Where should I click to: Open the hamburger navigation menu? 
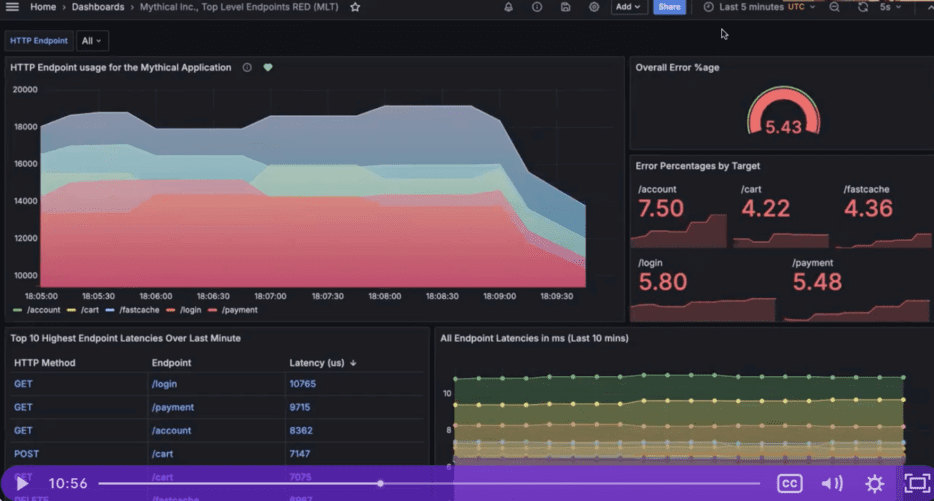point(13,7)
